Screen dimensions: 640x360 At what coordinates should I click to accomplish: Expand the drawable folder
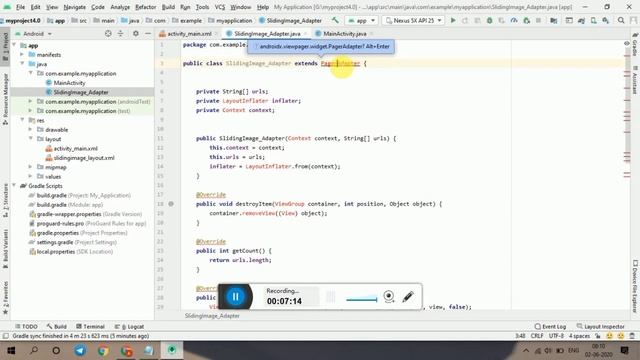pos(30,129)
